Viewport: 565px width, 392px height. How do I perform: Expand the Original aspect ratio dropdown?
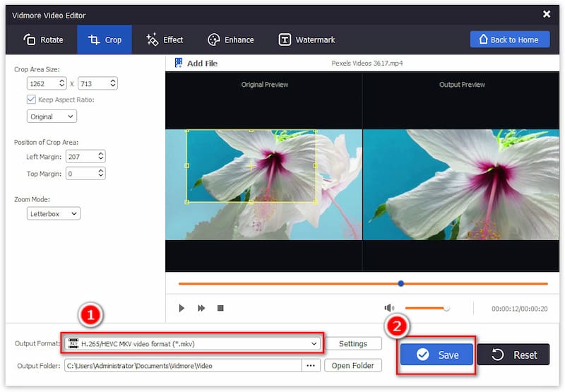click(x=52, y=116)
